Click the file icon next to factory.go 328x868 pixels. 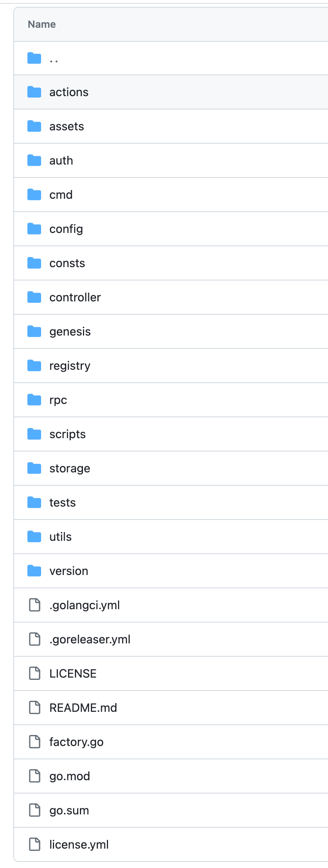point(35,742)
